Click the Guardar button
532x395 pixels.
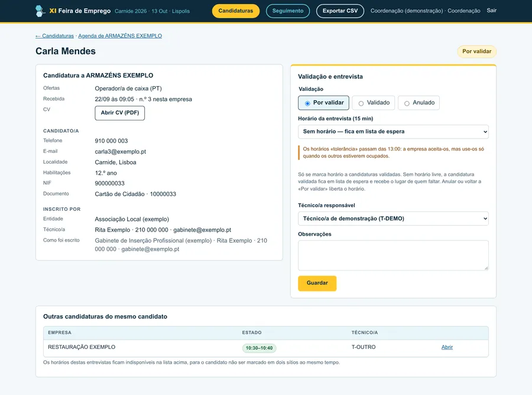click(x=317, y=283)
